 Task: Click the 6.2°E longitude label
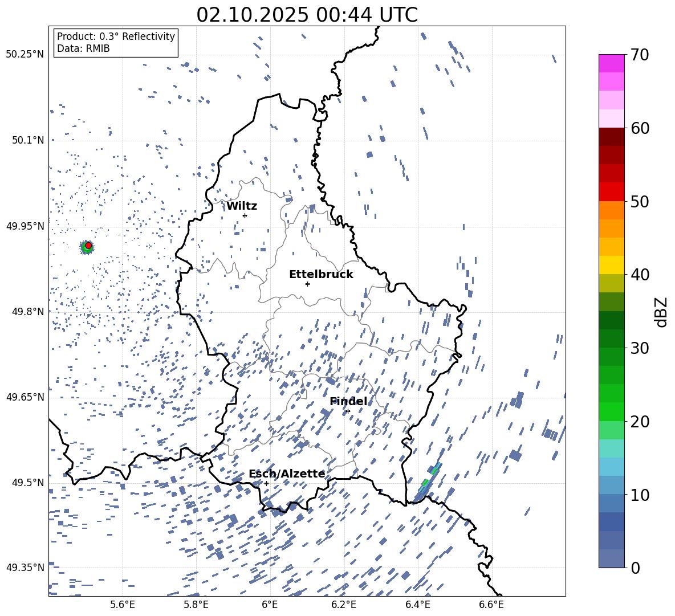[x=344, y=605]
